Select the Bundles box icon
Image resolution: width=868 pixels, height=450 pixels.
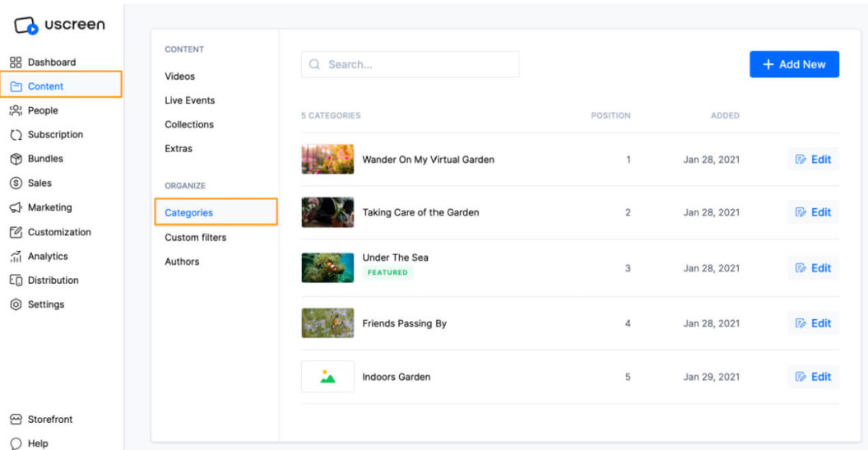(15, 159)
